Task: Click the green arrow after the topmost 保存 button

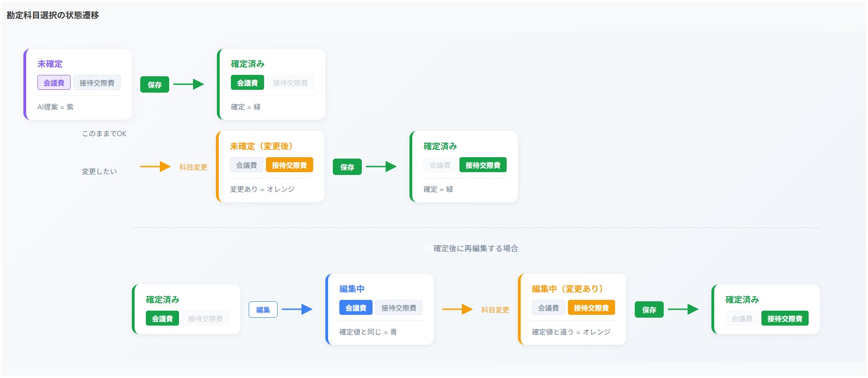Action: click(189, 84)
